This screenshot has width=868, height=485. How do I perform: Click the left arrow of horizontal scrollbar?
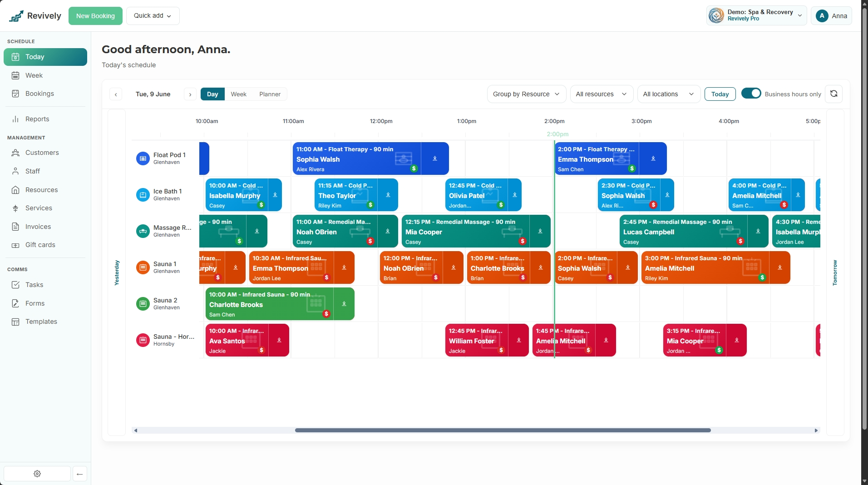click(x=135, y=430)
